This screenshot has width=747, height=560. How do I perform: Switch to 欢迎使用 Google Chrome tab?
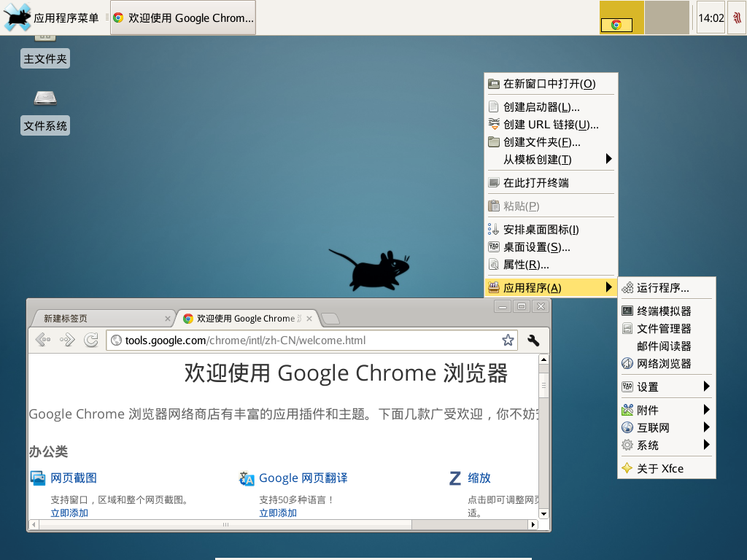click(247, 319)
